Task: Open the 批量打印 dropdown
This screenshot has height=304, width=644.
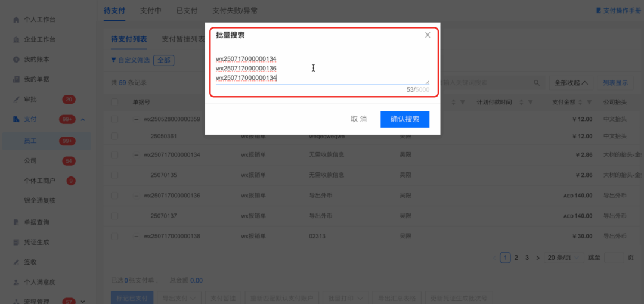Action: (x=346, y=298)
